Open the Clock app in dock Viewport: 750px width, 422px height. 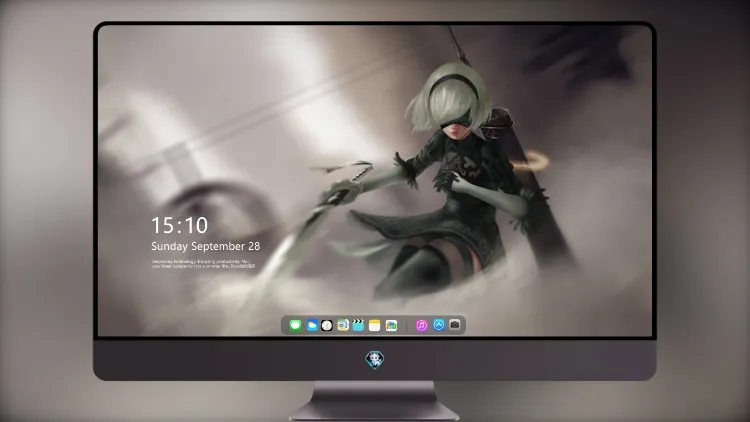(327, 325)
